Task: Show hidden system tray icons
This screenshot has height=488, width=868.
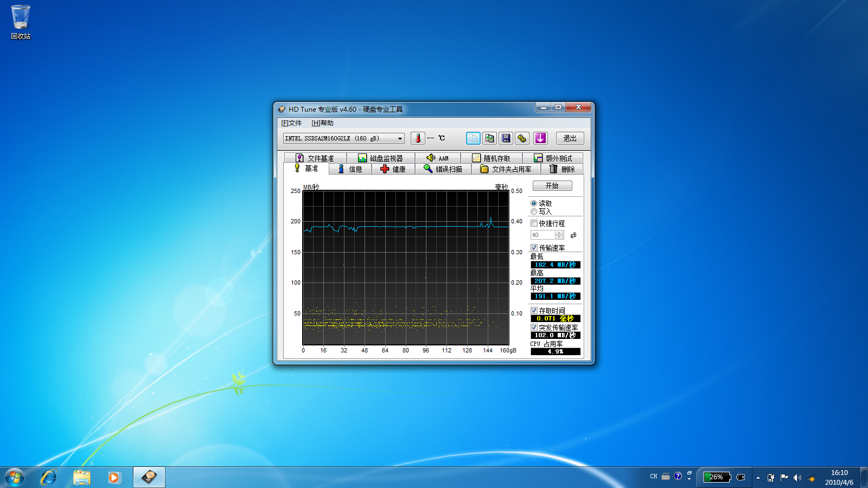Action: (x=758, y=478)
